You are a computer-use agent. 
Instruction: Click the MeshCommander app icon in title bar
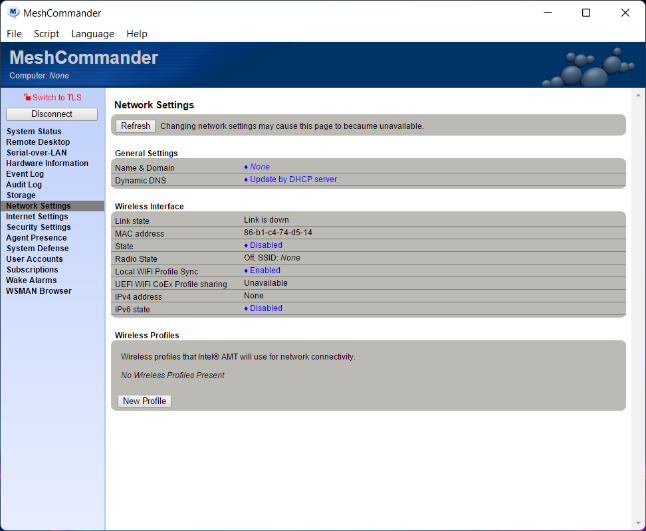(x=13, y=13)
